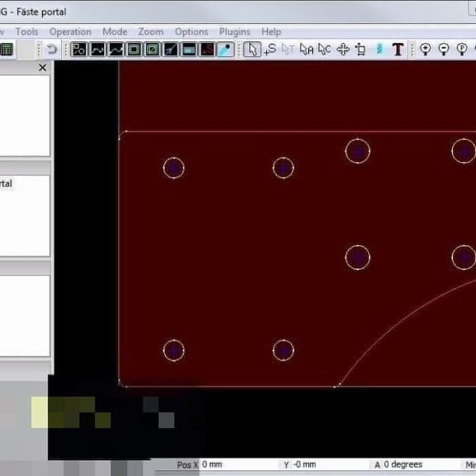The height and width of the screenshot is (476, 476).
Task: Open the Zoom menu
Action: coord(151,31)
